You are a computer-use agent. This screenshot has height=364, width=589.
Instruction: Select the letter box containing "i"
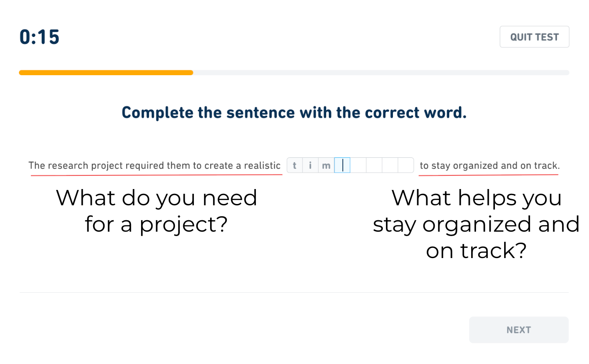(310, 166)
